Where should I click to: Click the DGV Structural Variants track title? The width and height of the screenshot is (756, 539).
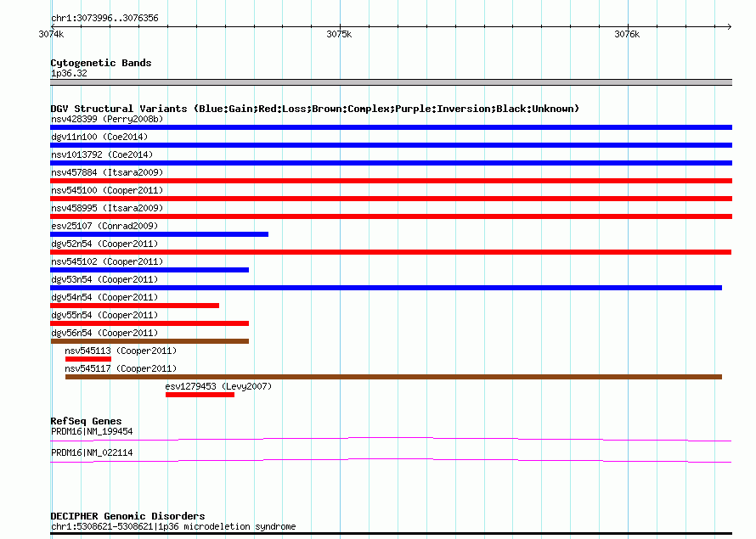tap(315, 109)
